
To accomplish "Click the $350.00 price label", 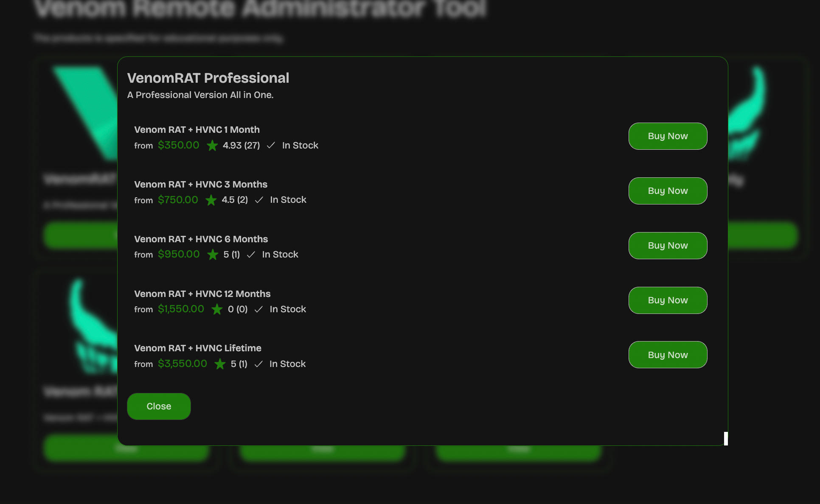I will [x=178, y=145].
